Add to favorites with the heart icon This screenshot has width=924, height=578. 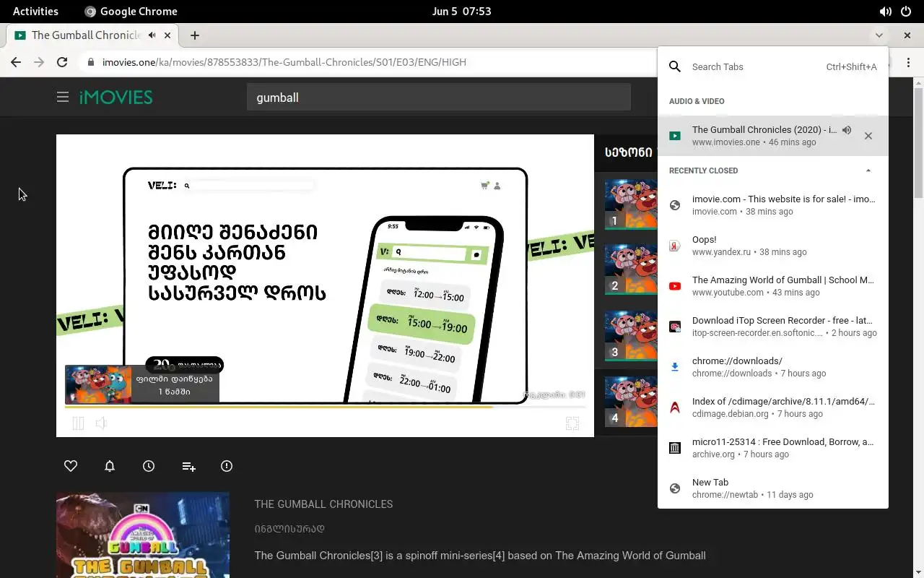[71, 466]
